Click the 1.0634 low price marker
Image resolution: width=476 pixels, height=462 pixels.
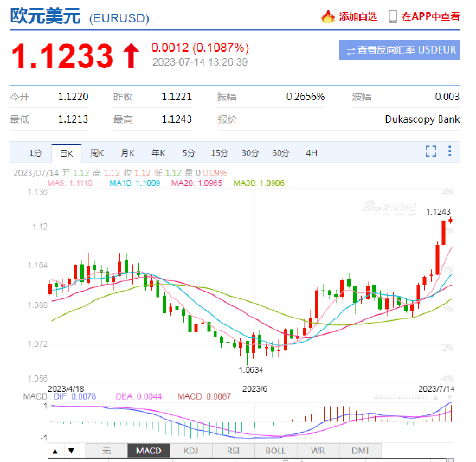(251, 370)
